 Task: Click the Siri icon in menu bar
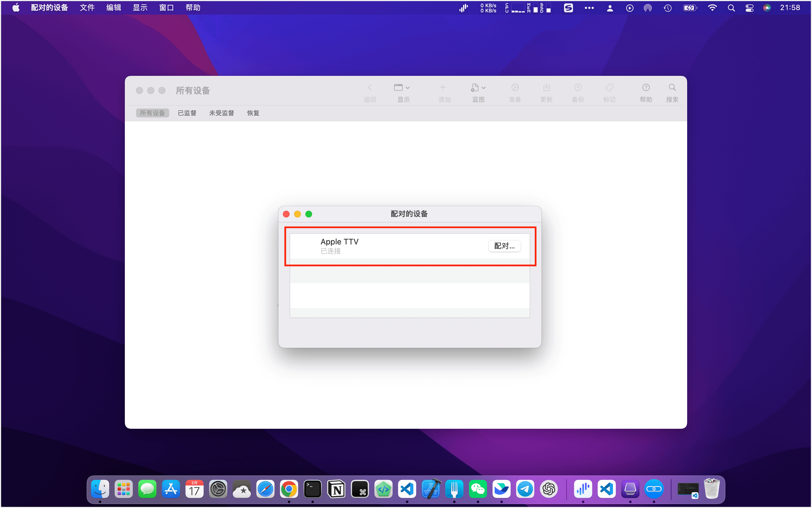click(x=767, y=8)
